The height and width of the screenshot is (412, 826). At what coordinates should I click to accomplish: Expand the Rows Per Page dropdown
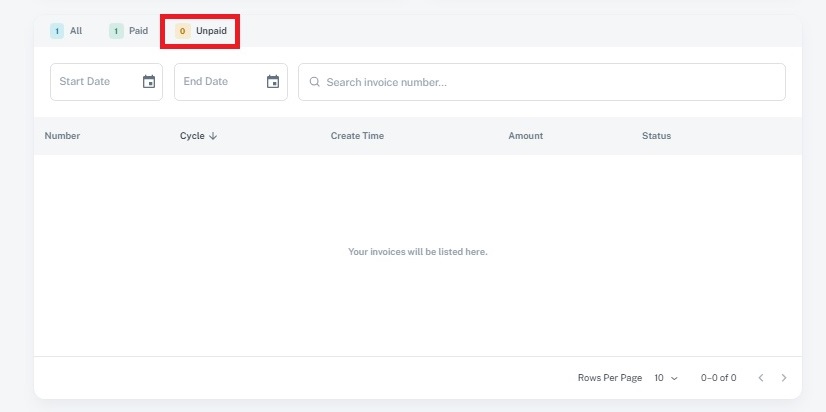coord(666,378)
